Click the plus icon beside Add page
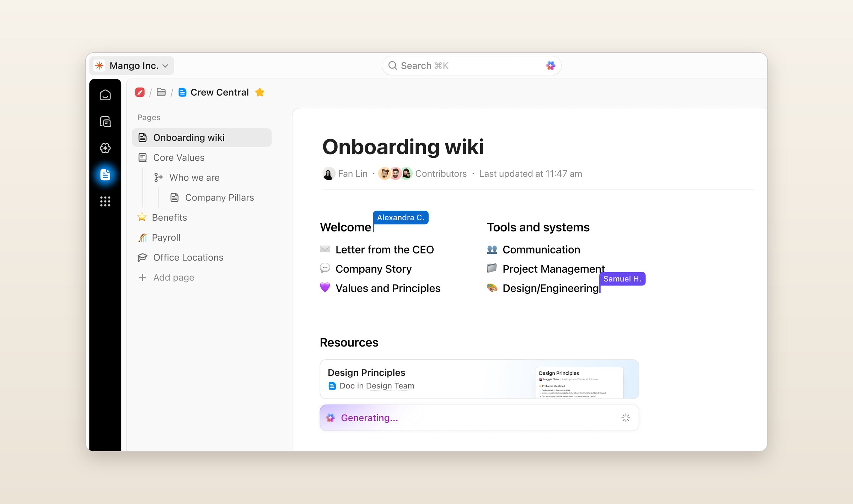 (x=143, y=277)
